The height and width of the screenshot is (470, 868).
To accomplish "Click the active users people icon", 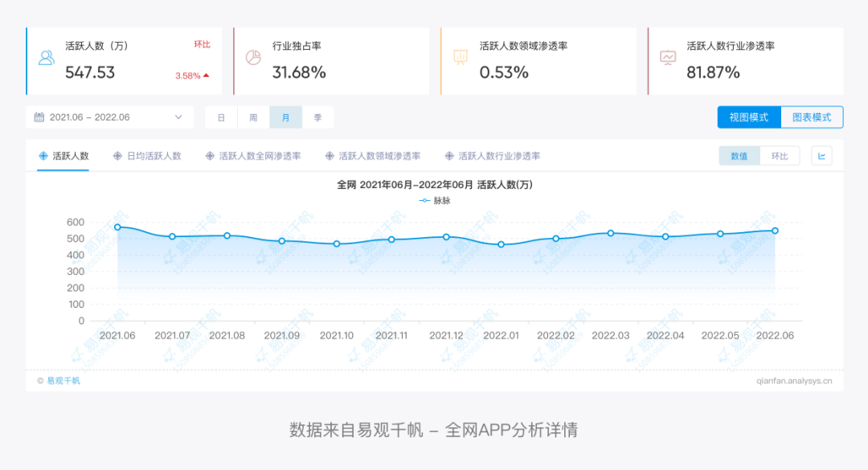I will tap(47, 58).
